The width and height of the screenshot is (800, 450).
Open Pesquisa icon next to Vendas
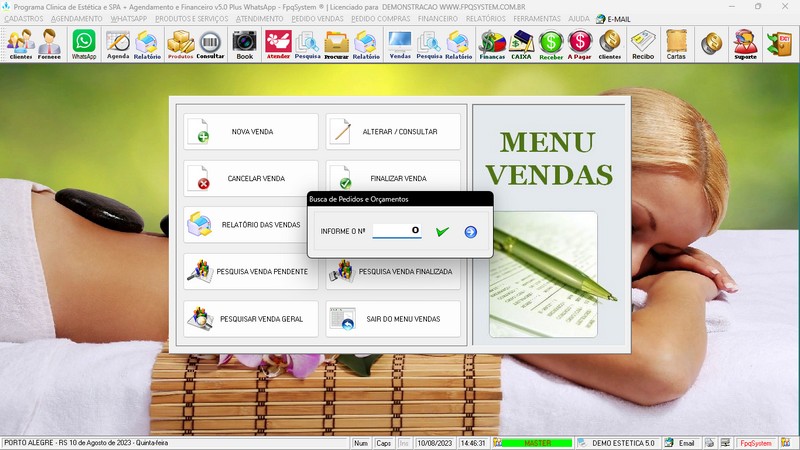click(429, 44)
